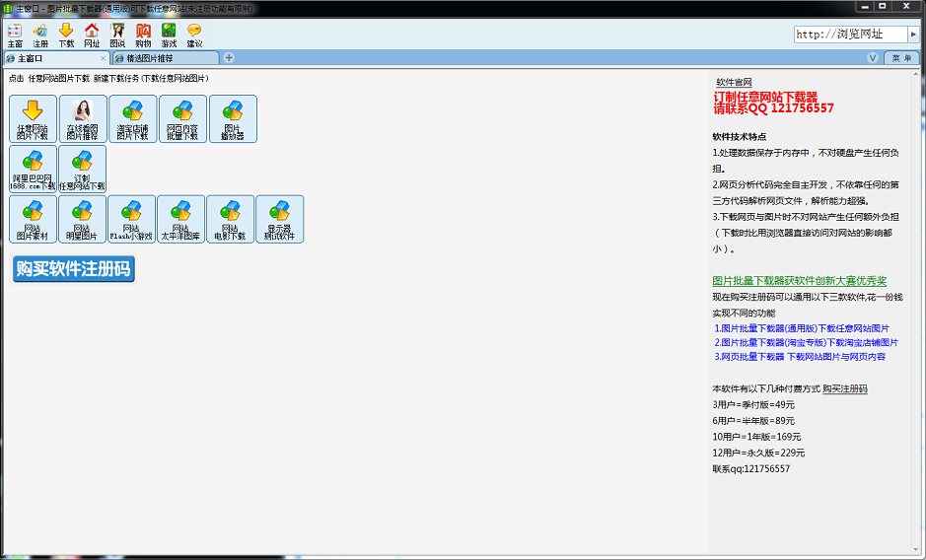Click the text 10用户=1年版=169元
The height and width of the screenshot is (560, 926).
point(756,437)
